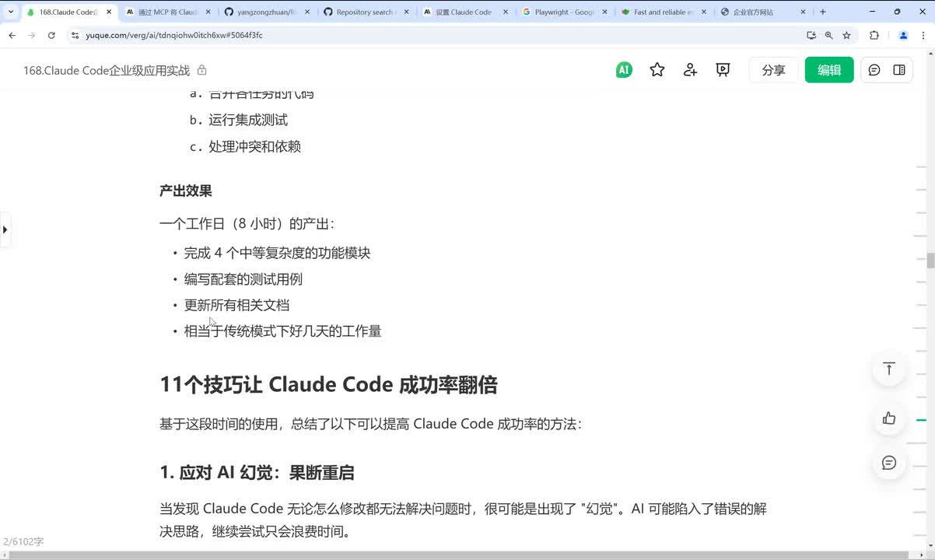Focus the yuque.com address bar
Image resolution: width=935 pixels, height=560 pixels.
pyautogui.click(x=436, y=35)
